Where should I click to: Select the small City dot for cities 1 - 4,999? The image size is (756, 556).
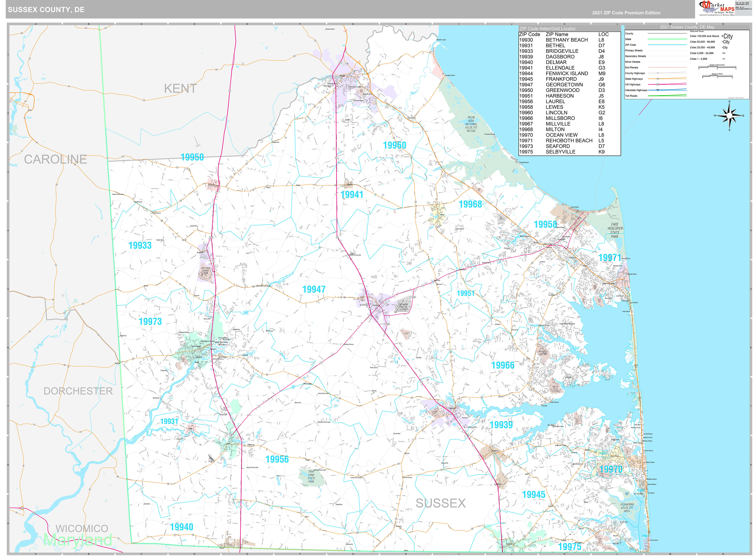pos(722,59)
